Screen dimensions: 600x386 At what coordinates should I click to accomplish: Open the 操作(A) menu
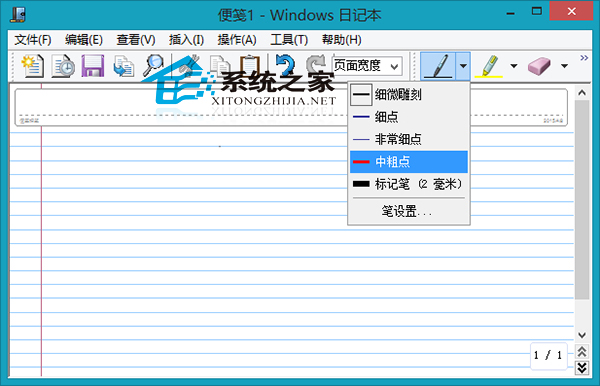pyautogui.click(x=237, y=39)
